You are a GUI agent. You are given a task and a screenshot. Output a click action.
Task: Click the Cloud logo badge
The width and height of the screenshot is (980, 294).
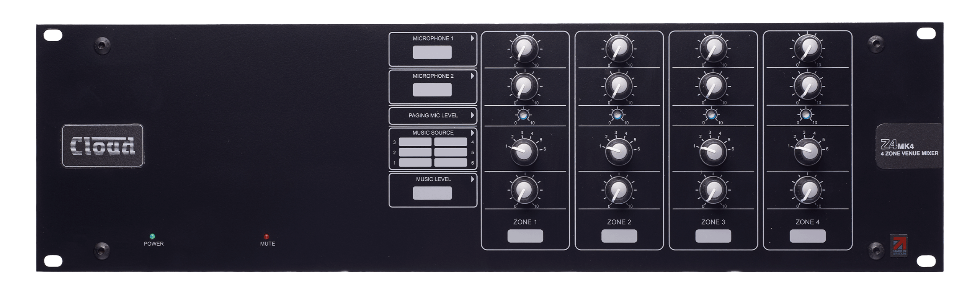pyautogui.click(x=103, y=145)
